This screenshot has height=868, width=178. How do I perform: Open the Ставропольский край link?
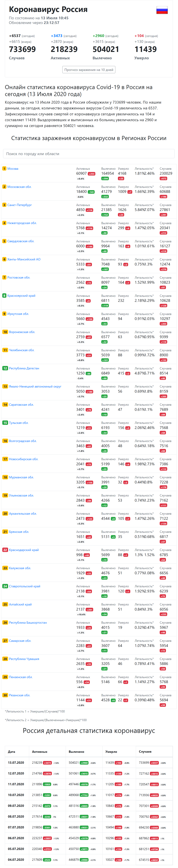(x=25, y=586)
